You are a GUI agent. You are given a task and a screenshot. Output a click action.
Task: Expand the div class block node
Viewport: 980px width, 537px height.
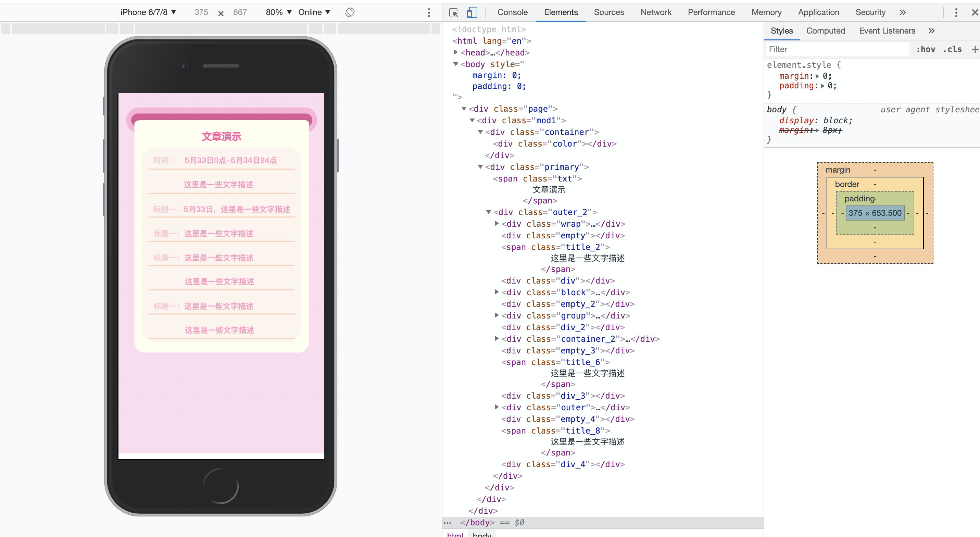[497, 292]
